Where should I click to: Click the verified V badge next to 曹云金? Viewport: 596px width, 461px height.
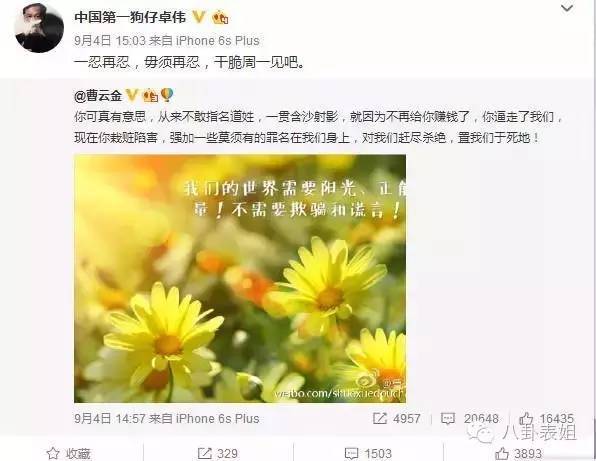click(x=132, y=95)
